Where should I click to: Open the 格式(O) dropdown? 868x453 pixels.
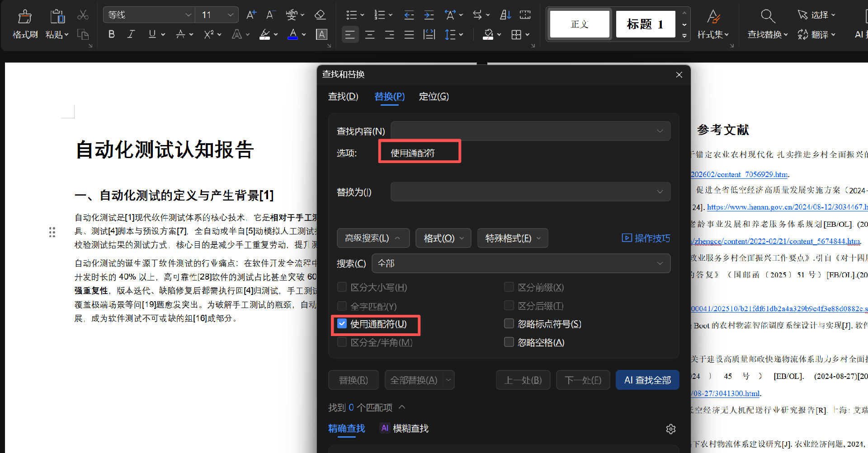point(443,238)
